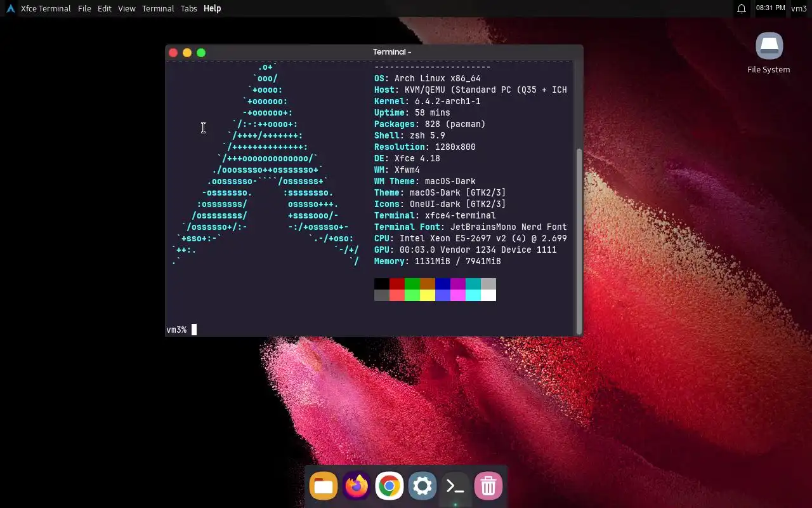Click the "Uptime: 58 mins" line
Screen dimensions: 812x508
(412, 113)
